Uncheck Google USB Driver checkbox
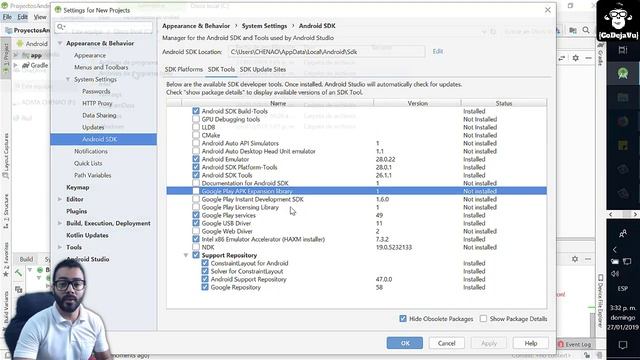The image size is (640, 360). coord(196,223)
